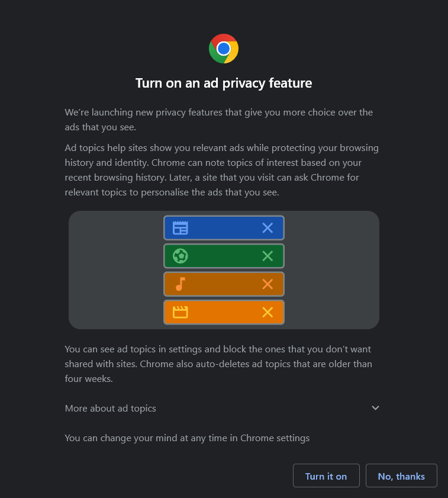Click the football icon on the green topic
This screenshot has width=448, height=498.
point(181,256)
